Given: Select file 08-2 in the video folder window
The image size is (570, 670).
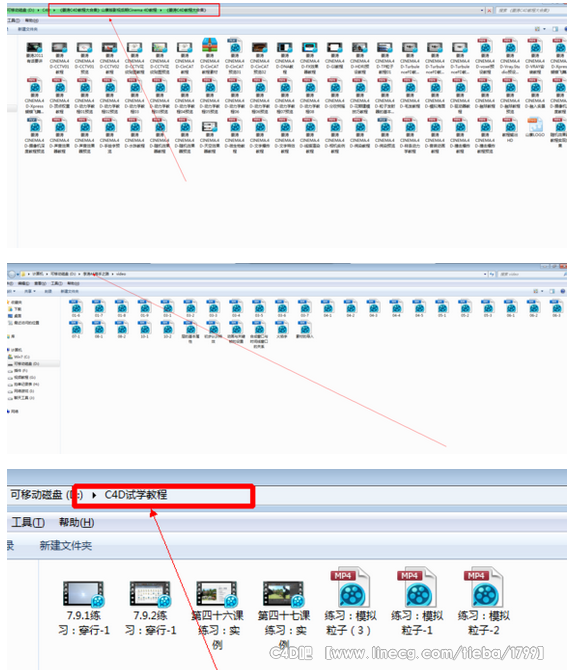Looking at the screenshot, I should pos(122,329).
